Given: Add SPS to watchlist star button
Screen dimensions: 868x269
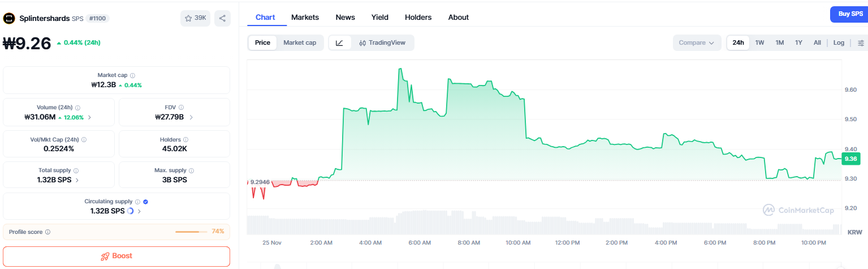Looking at the screenshot, I should tap(195, 18).
